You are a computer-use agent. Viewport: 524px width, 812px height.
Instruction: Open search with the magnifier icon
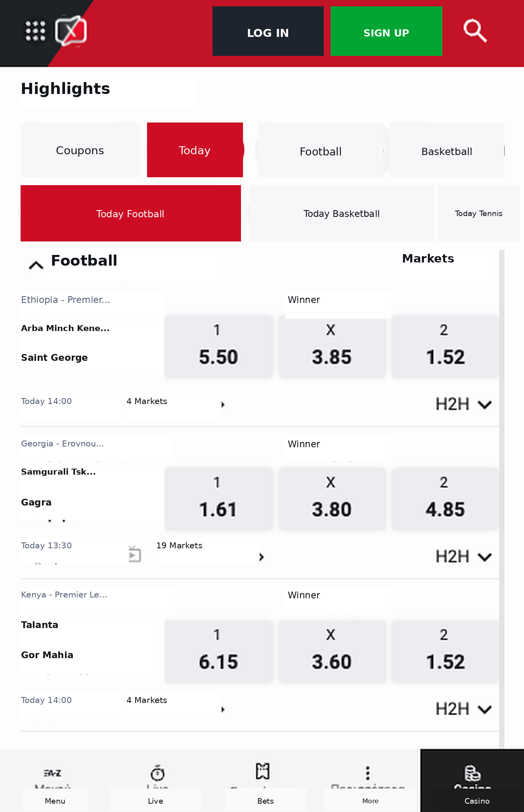tap(475, 31)
